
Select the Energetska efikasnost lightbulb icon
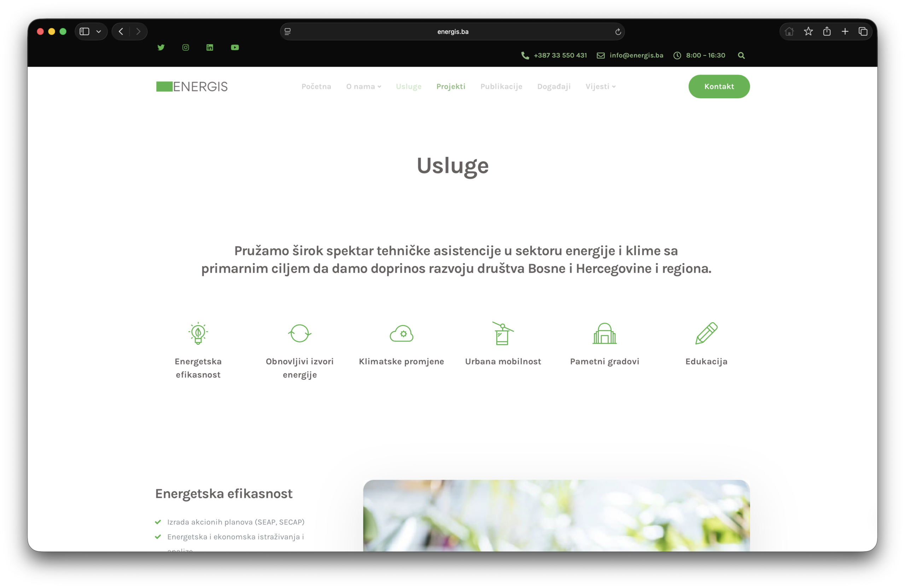click(x=198, y=333)
